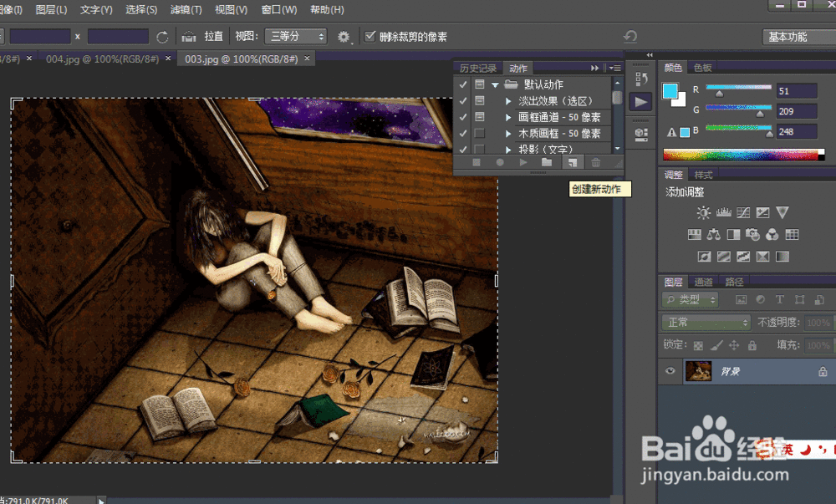Collapse the 默认动作 action set
The height and width of the screenshot is (504, 836).
pos(495,84)
